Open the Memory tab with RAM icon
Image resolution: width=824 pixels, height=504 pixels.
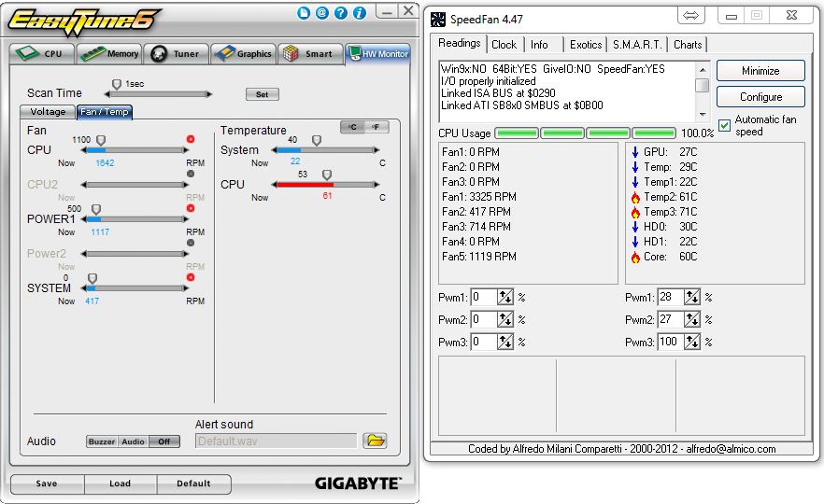point(109,54)
